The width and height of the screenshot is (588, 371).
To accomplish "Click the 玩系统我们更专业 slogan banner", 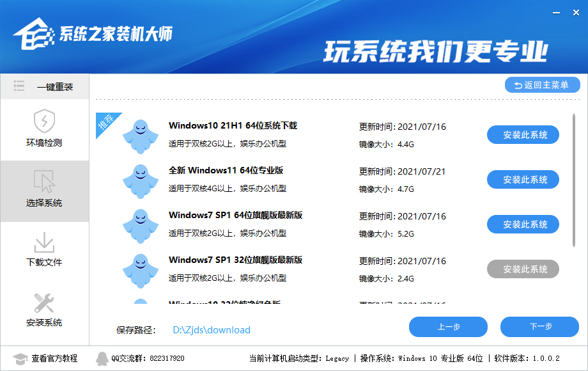I will coord(435,51).
